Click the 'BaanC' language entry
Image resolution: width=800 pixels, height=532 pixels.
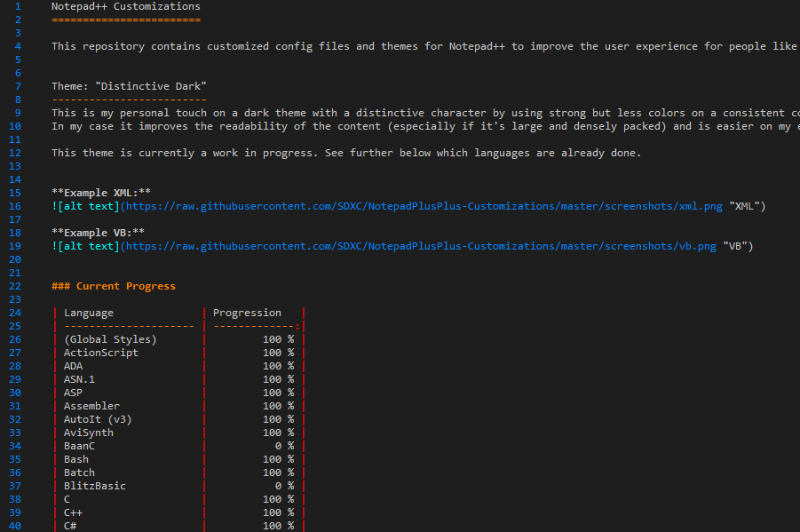tap(79, 446)
